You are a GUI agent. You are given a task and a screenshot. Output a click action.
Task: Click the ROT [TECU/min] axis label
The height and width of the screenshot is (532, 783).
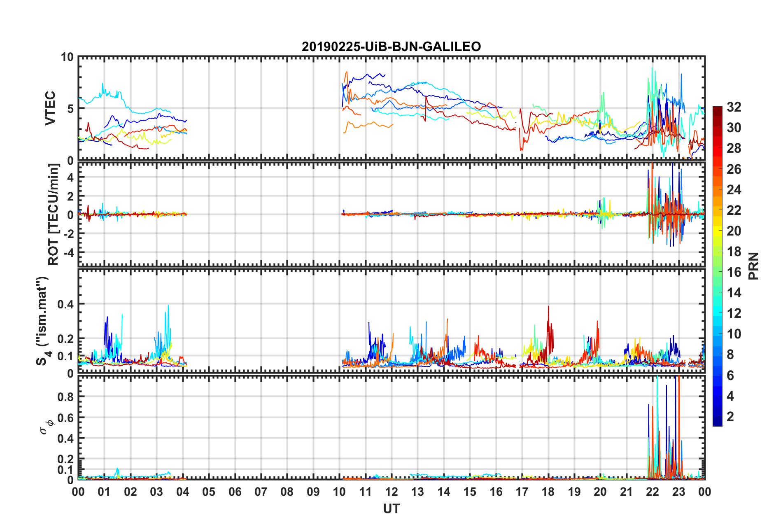click(x=54, y=214)
